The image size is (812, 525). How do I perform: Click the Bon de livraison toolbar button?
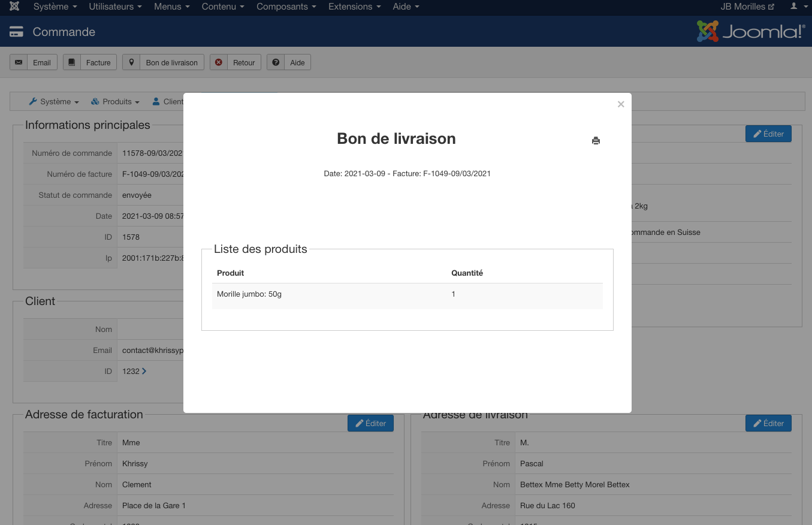164,62
